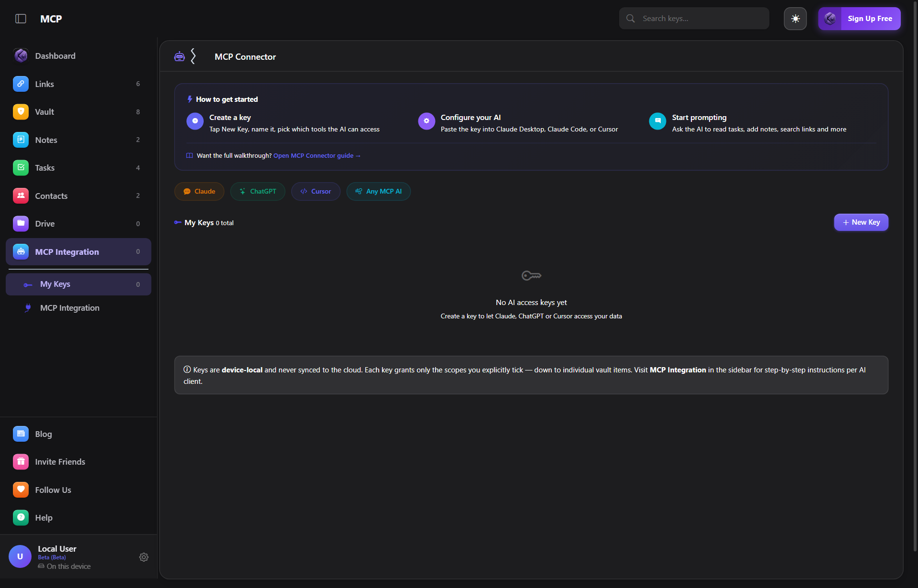Click the large key icon in empty state
The image size is (918, 588).
[531, 275]
